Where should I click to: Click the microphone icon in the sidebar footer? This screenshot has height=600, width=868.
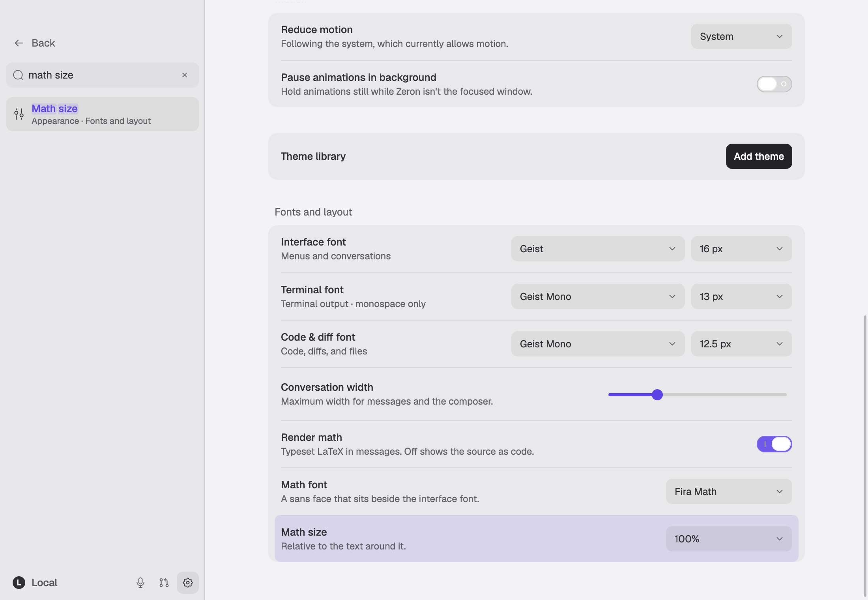140,583
